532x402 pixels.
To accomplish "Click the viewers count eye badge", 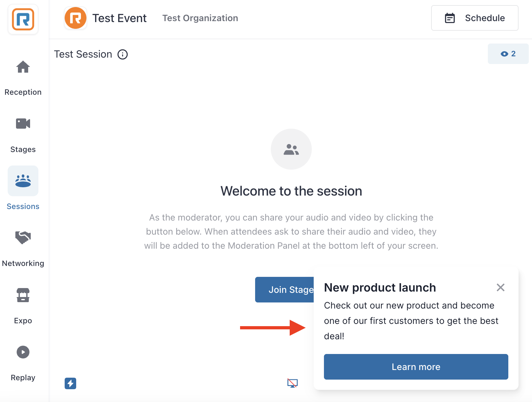I will click(x=508, y=54).
